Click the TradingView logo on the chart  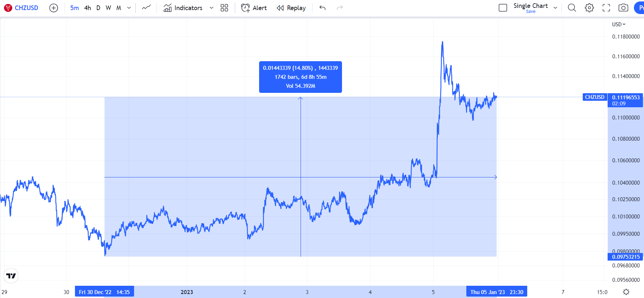(x=11, y=276)
